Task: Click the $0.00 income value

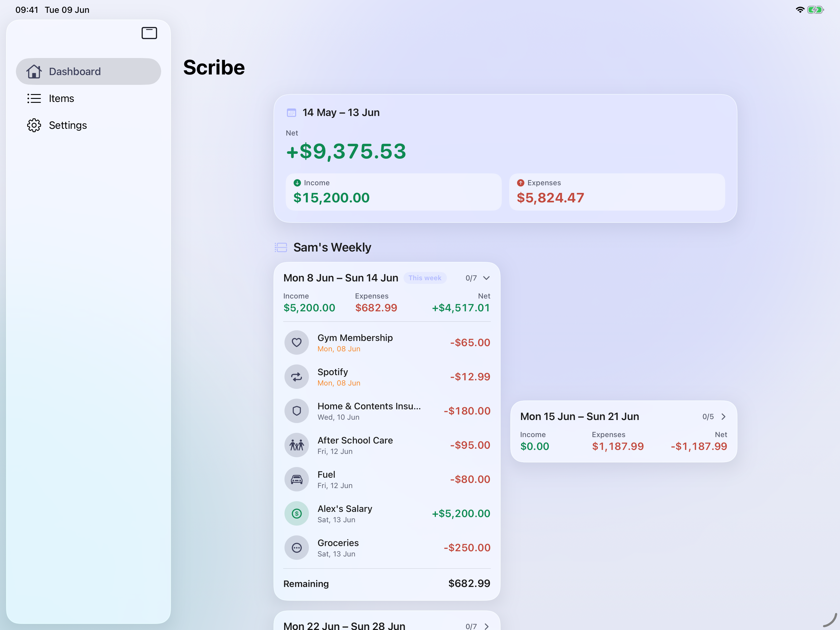Action: click(535, 447)
